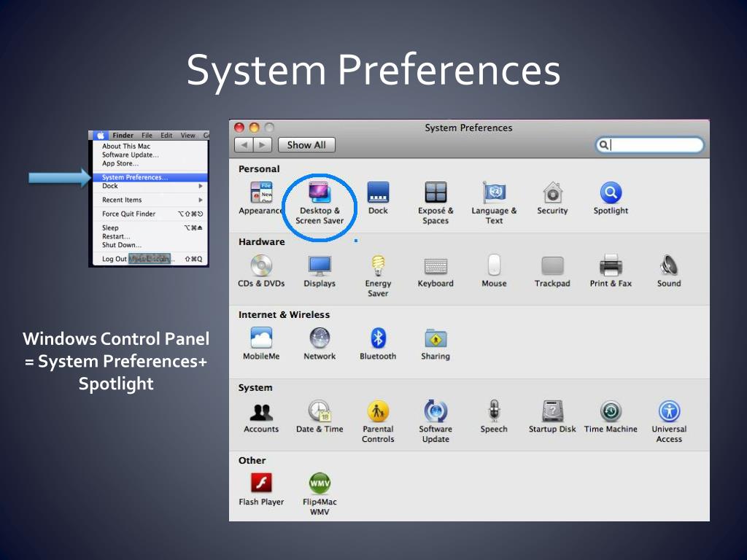This screenshot has width=747, height=560.
Task: Open the File menu in menu bar
Action: (147, 135)
